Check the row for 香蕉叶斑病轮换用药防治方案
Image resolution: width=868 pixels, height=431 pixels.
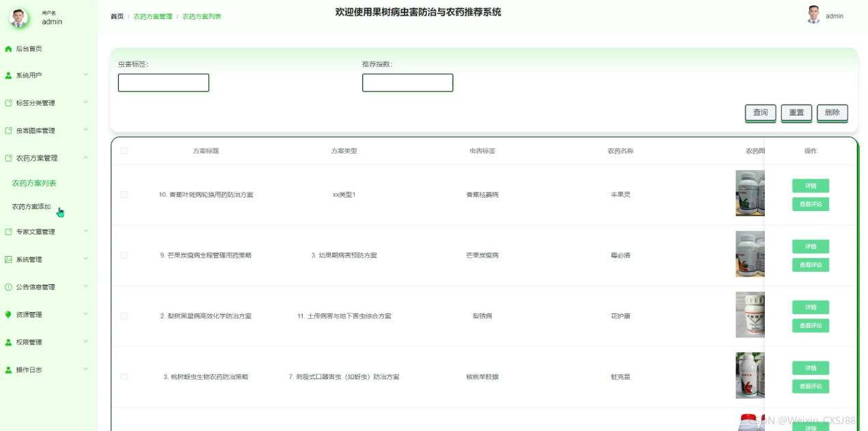pos(124,195)
